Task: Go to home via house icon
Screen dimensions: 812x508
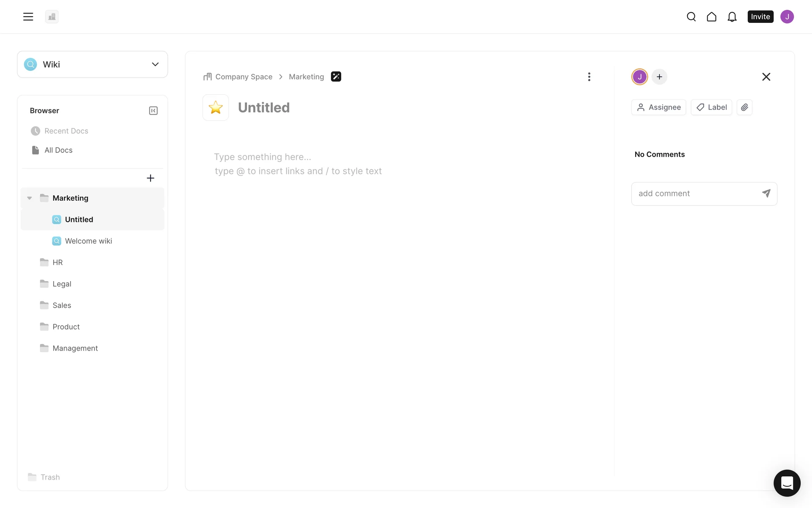Action: 711,17
